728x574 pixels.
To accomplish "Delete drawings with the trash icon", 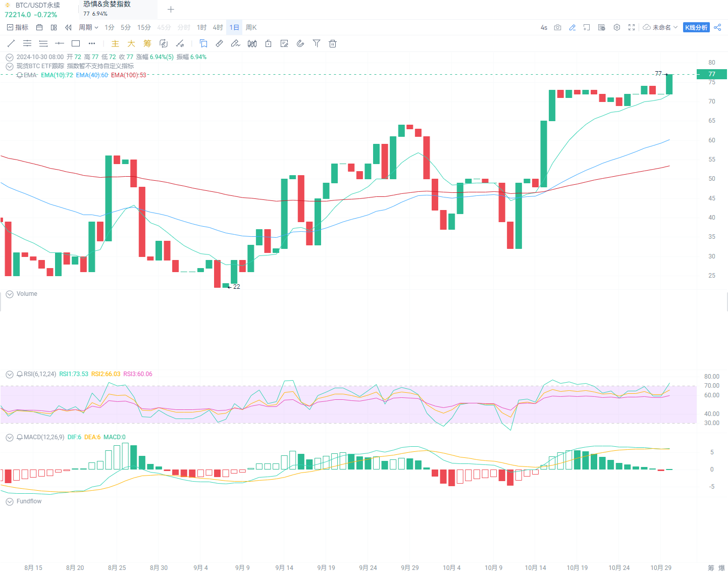I will [333, 43].
